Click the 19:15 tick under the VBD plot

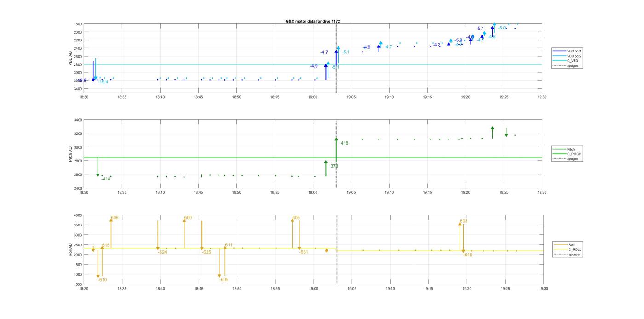[427, 97]
